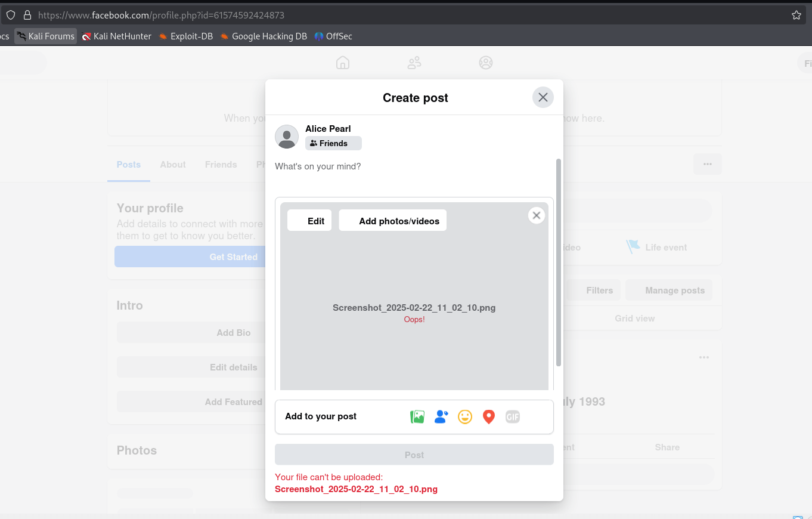The height and width of the screenshot is (519, 812).
Task: Click the Alice Pearl avatar in dialog
Action: [287, 137]
